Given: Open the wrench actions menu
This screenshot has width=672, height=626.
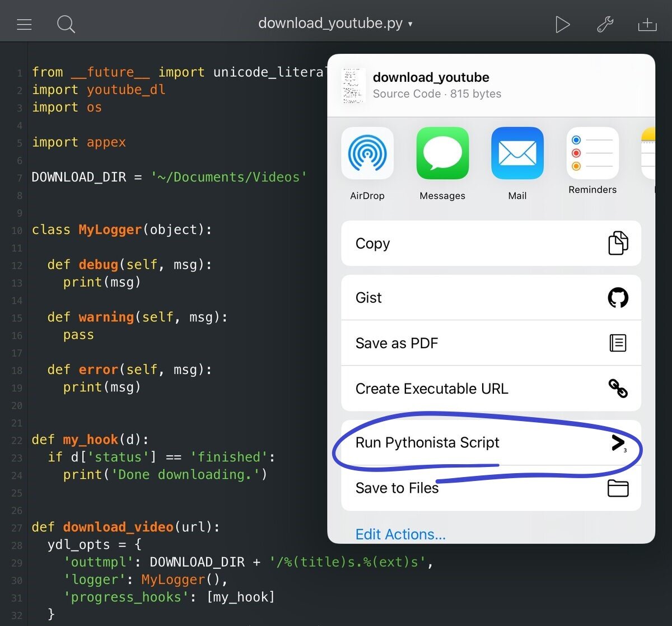Looking at the screenshot, I should (x=605, y=24).
